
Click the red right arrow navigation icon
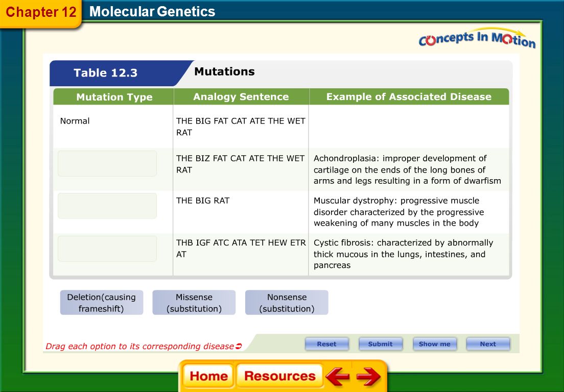[x=369, y=376]
